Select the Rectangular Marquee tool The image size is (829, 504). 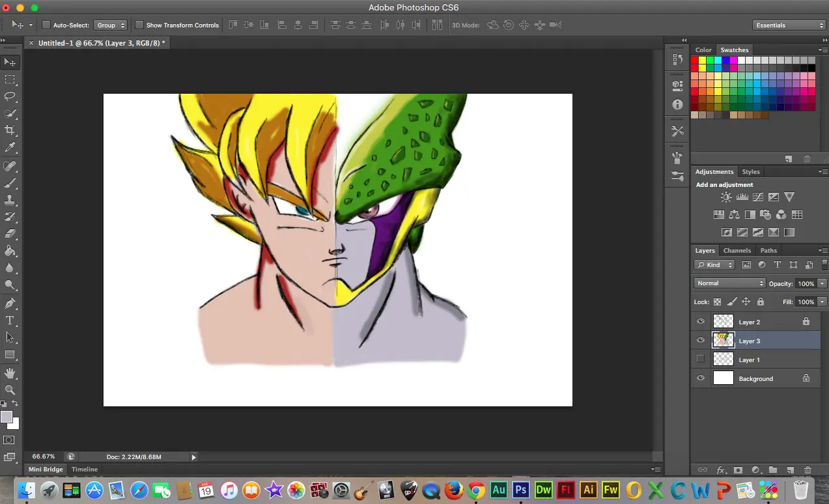tap(10, 79)
